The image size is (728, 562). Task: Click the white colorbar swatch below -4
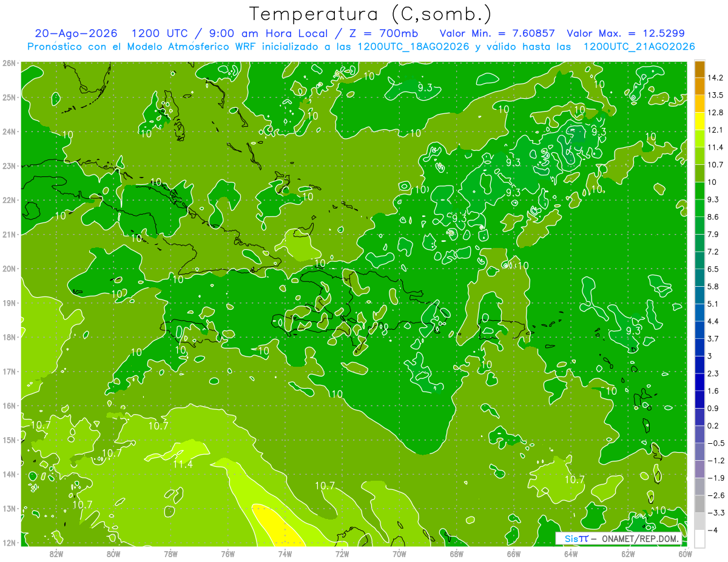click(699, 538)
